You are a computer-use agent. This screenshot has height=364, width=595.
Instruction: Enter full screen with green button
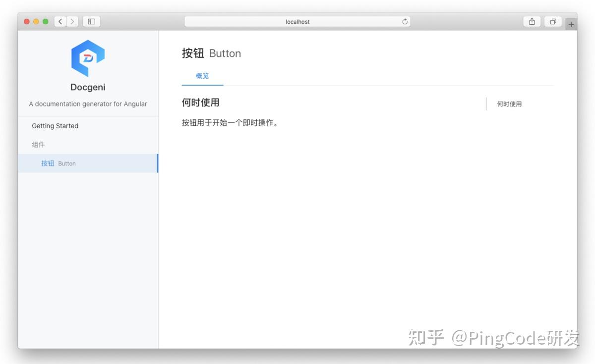click(x=46, y=21)
